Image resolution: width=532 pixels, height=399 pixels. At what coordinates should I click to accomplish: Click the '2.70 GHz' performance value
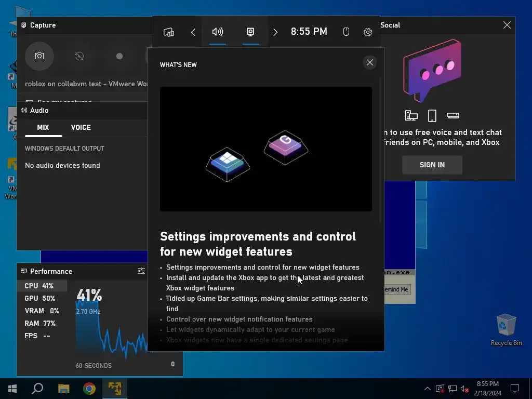[88, 312]
